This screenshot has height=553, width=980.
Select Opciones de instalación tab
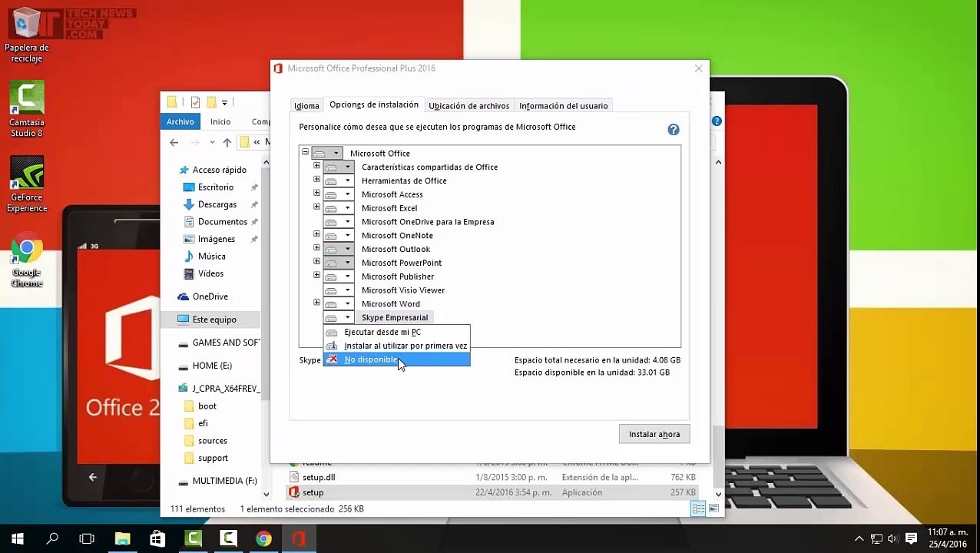pyautogui.click(x=374, y=104)
